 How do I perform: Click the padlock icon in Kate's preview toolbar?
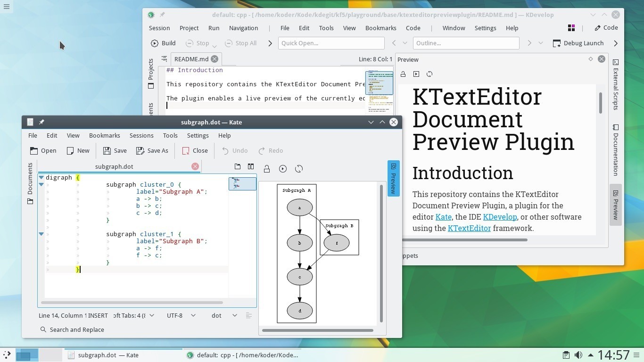pos(267,168)
